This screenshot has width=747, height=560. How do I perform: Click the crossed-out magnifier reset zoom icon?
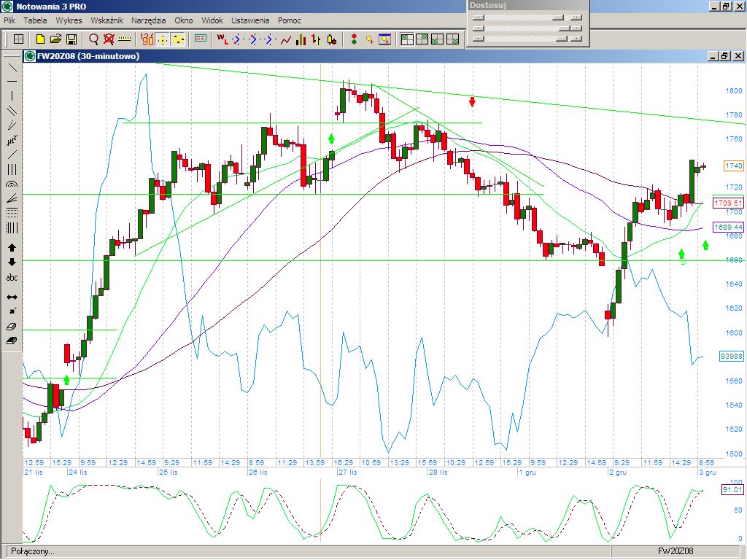pos(109,39)
